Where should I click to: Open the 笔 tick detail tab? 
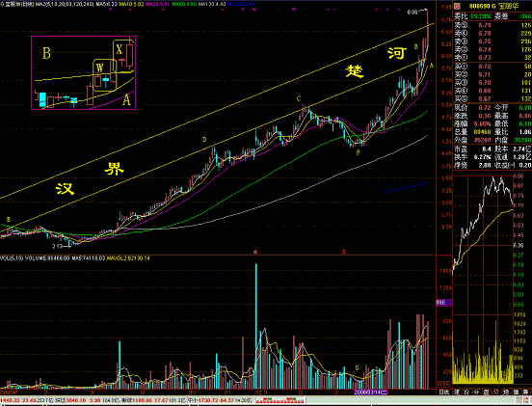click(457, 392)
